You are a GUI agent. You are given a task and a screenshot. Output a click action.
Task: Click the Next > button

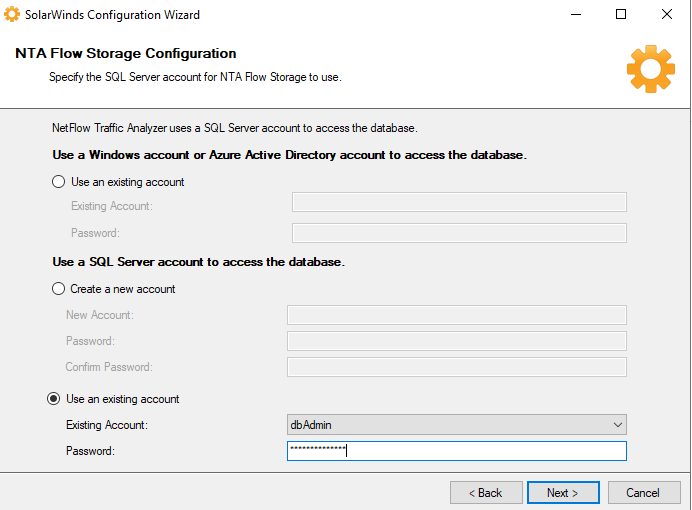(x=563, y=492)
